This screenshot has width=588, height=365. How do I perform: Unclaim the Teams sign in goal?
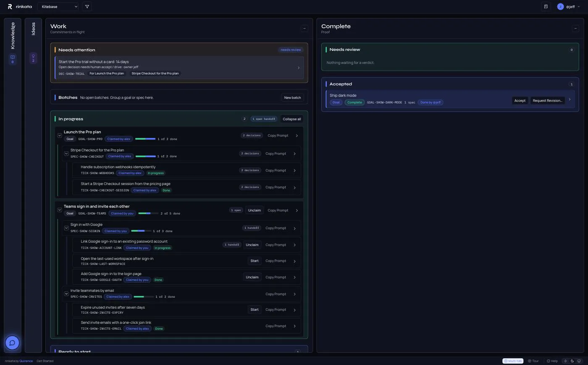pos(255,210)
